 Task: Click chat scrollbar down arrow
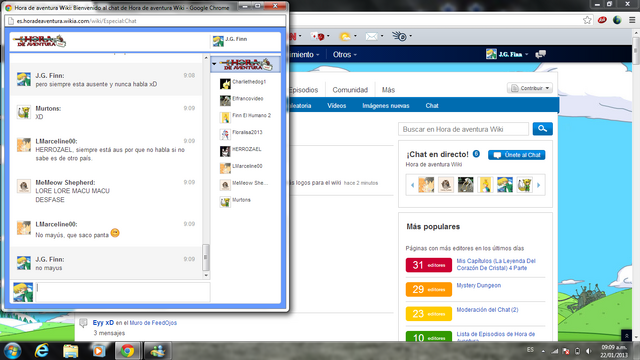pos(206,276)
